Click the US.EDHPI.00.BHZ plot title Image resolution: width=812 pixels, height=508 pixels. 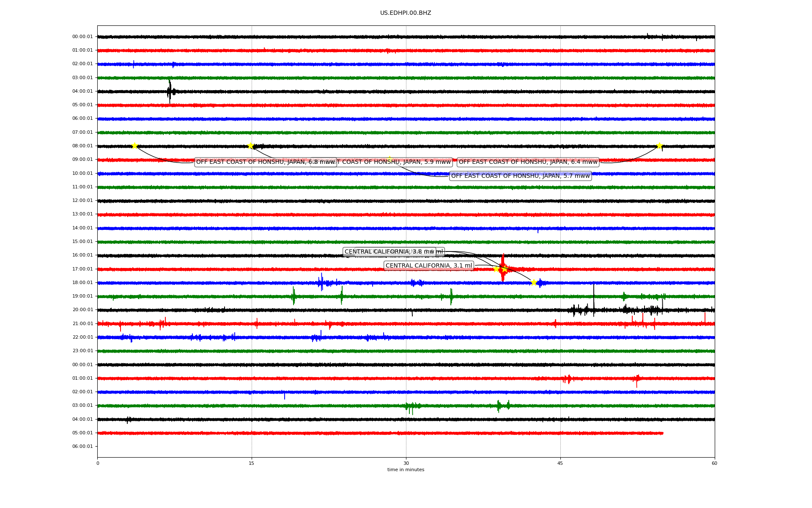click(x=406, y=13)
